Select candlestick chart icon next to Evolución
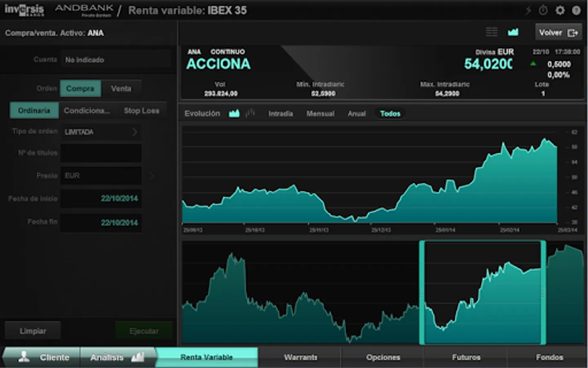The image size is (588, 368). point(250,113)
